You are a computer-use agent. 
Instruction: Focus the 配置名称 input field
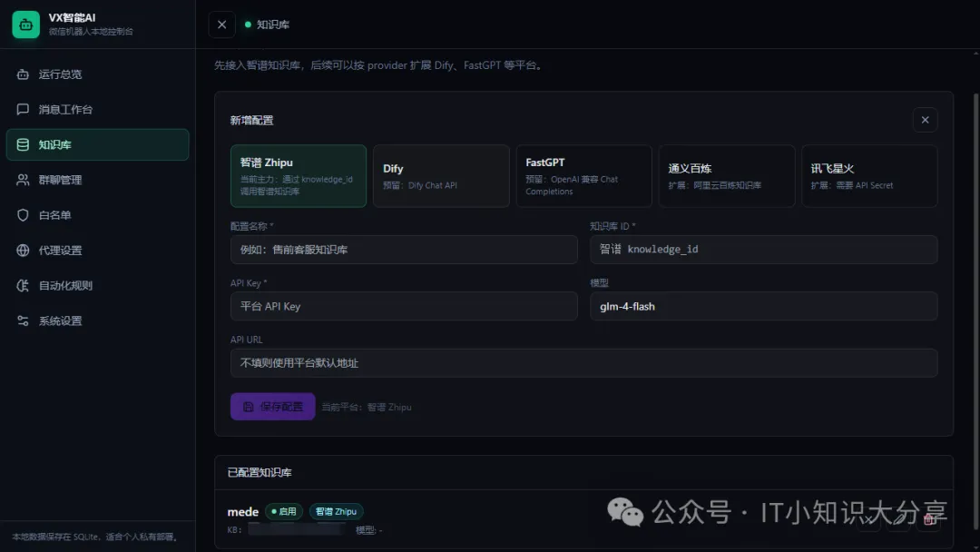[x=404, y=250]
